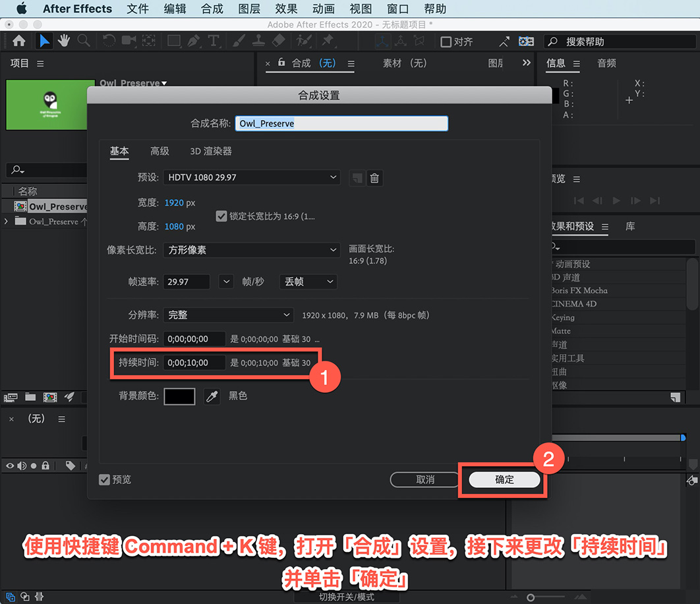700x604 pixels.
Task: Click the 持续时间 timecode field
Action: pyautogui.click(x=194, y=363)
